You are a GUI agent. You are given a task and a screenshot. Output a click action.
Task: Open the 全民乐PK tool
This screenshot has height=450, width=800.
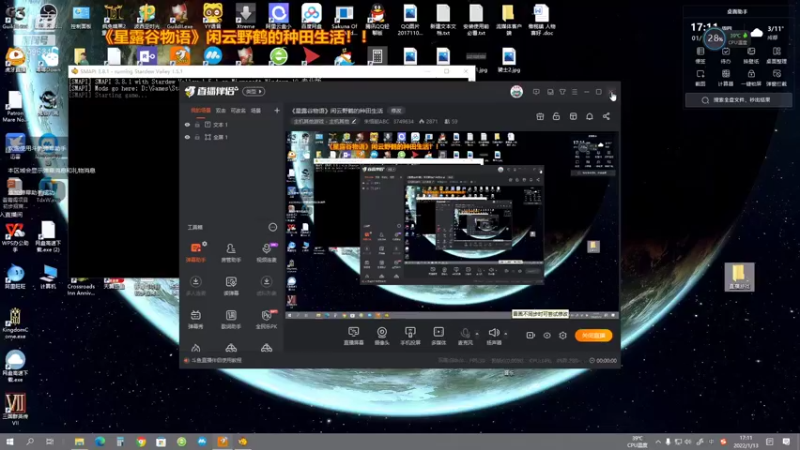tap(266, 319)
